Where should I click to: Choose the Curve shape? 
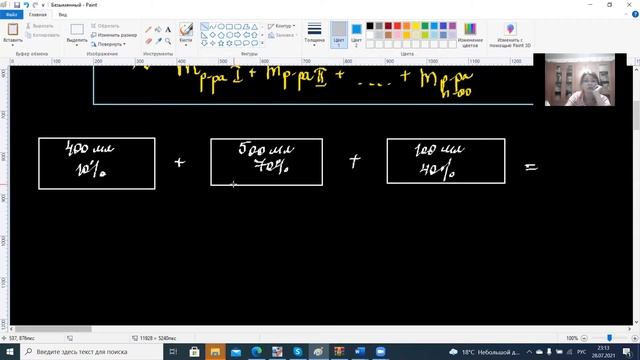point(213,27)
